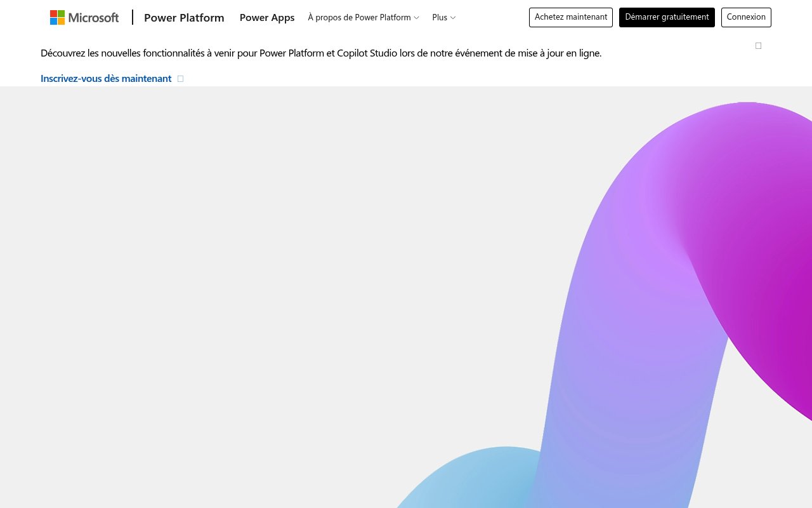The image size is (812, 508).
Task: Expand the Plus dropdown menu
Action: 444,18
